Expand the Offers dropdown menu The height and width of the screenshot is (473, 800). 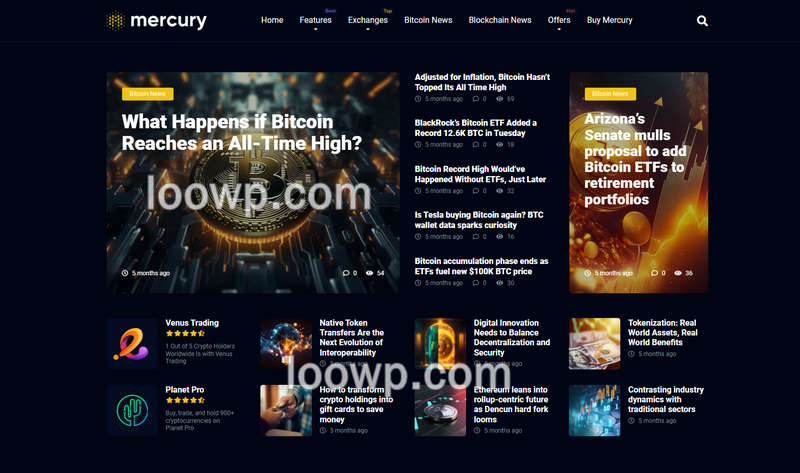(x=559, y=20)
